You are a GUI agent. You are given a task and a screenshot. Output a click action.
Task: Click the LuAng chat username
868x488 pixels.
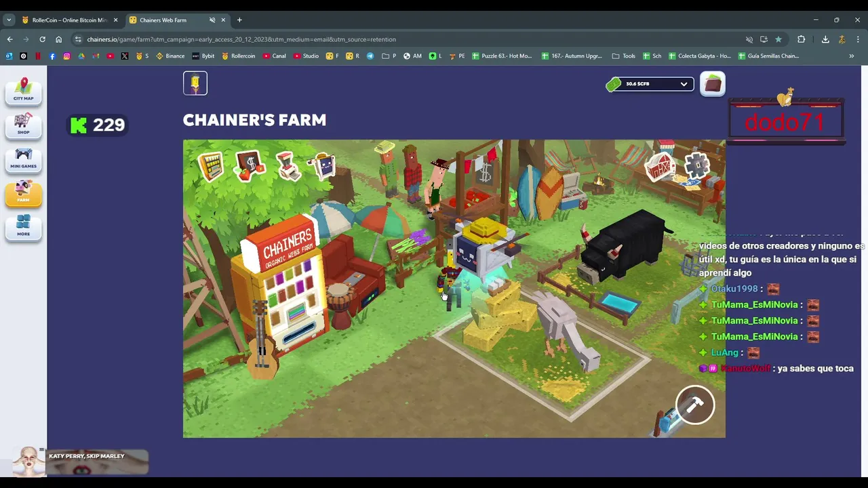coord(725,352)
